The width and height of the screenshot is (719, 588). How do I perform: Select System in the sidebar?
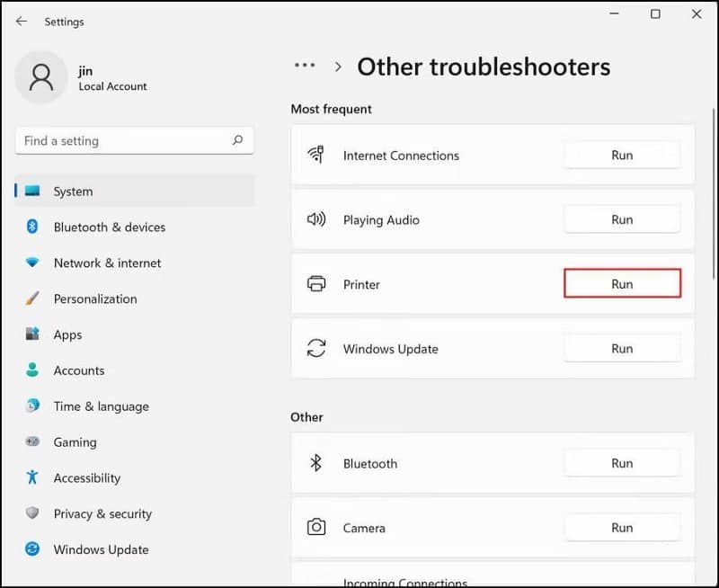[73, 192]
